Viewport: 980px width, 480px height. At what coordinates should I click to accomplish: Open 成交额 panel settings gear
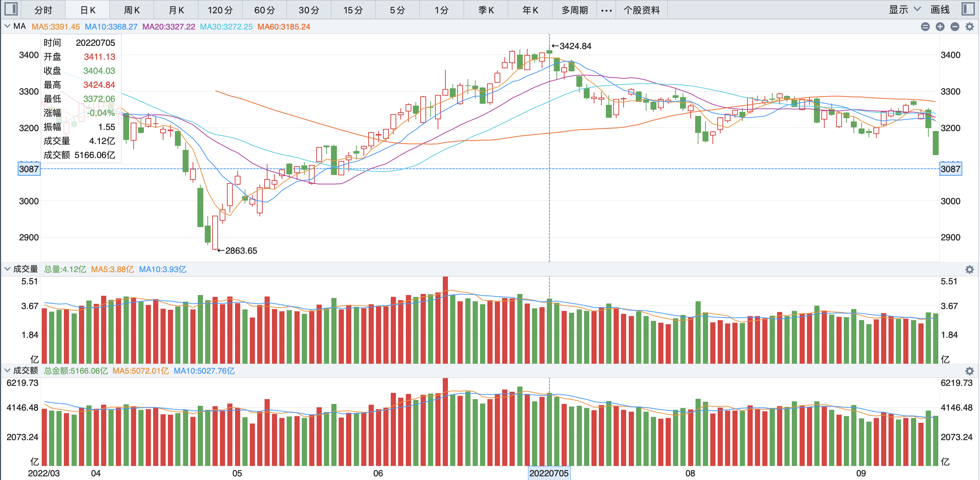coord(969,371)
